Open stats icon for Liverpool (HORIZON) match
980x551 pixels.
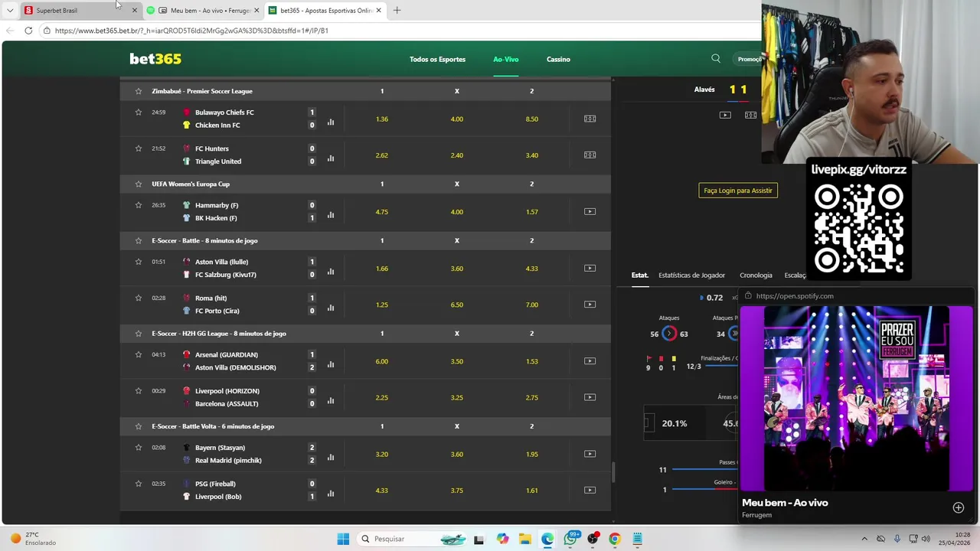pos(331,400)
